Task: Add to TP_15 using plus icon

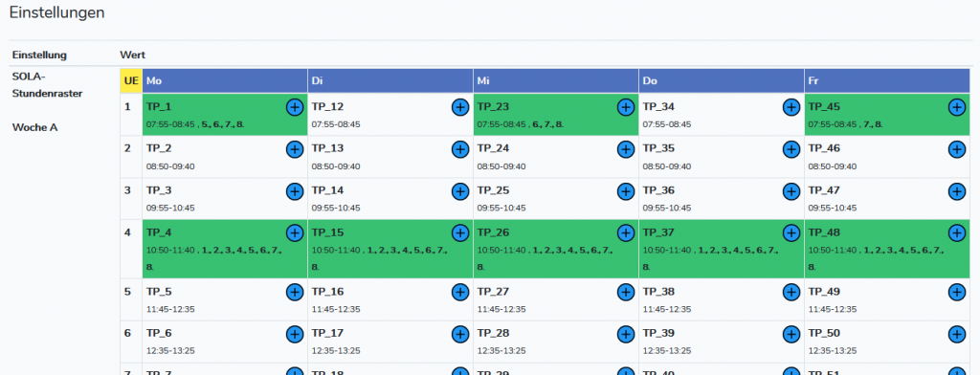Action: (460, 233)
